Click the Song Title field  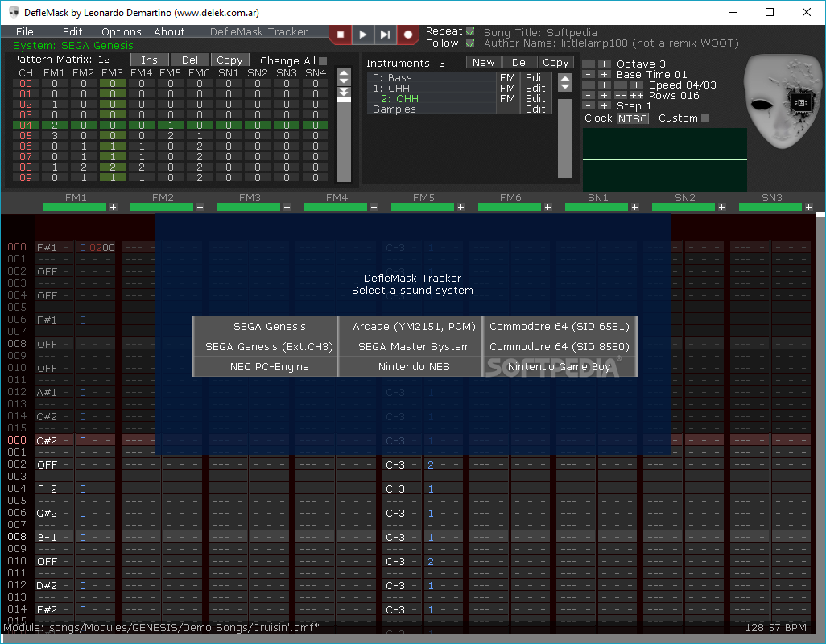click(540, 33)
